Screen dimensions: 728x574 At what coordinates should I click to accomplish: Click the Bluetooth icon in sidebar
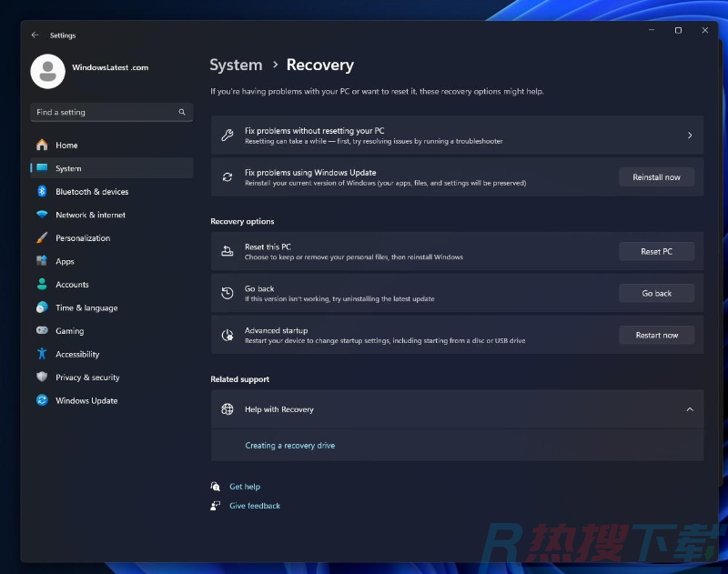[x=42, y=191]
